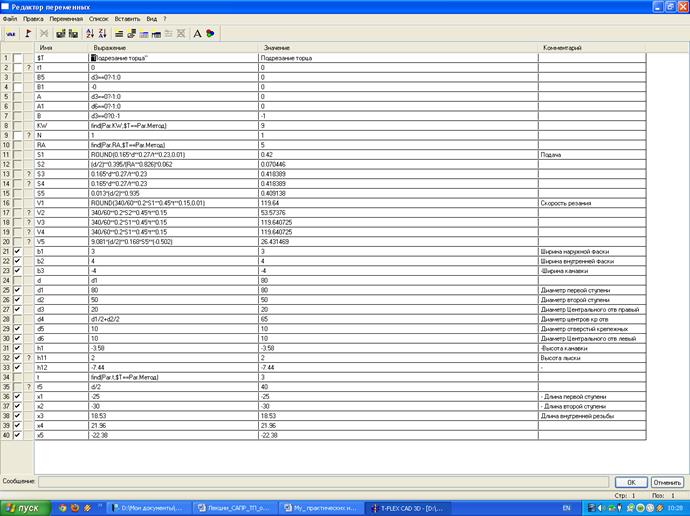Sort variables descending Z to A
Image resolution: width=690 pixels, height=516 pixels.
[x=103, y=33]
